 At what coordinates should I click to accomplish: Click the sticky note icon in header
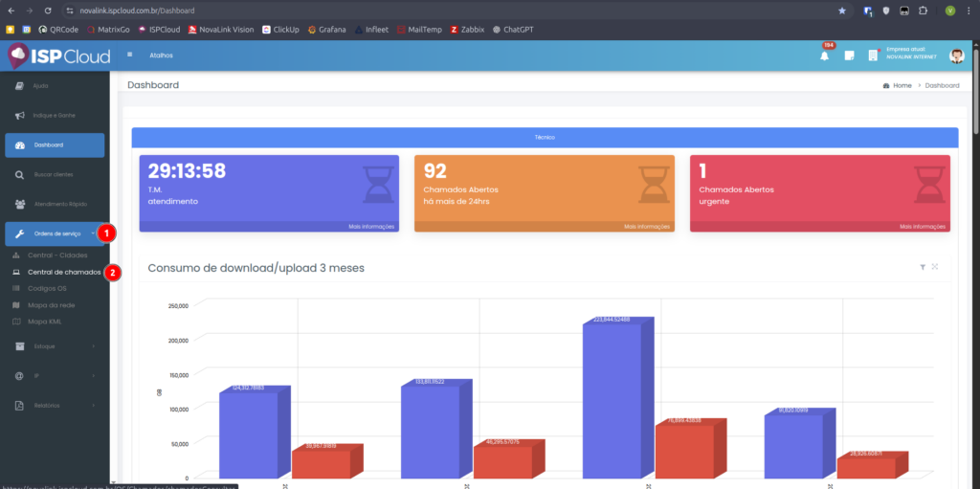849,56
